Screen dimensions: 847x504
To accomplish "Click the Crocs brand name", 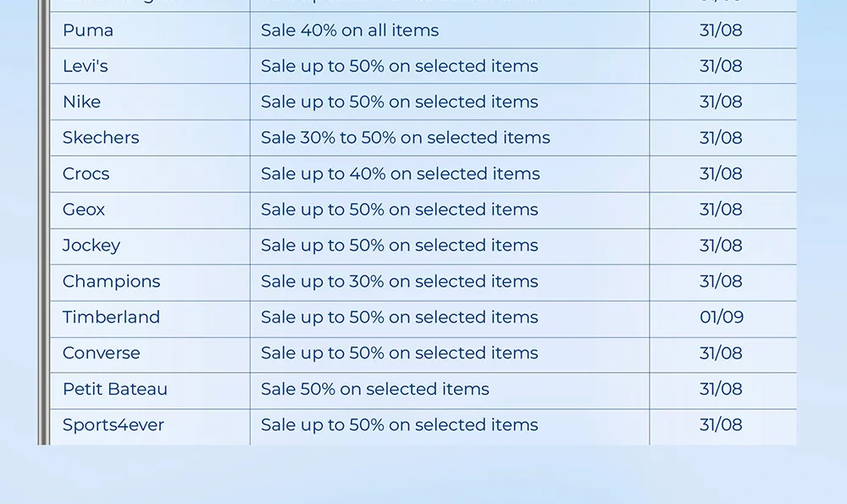I will pyautogui.click(x=86, y=174).
